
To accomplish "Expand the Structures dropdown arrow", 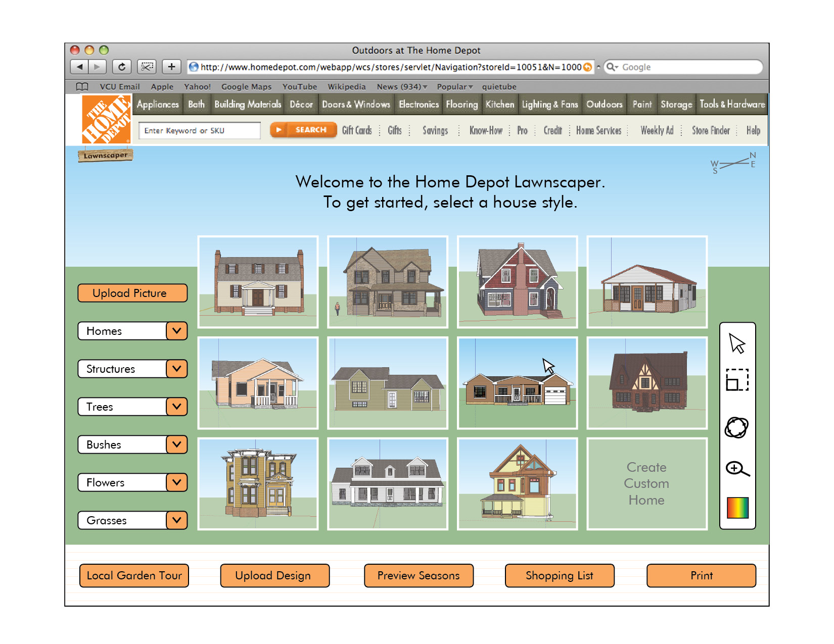I will 176,369.
